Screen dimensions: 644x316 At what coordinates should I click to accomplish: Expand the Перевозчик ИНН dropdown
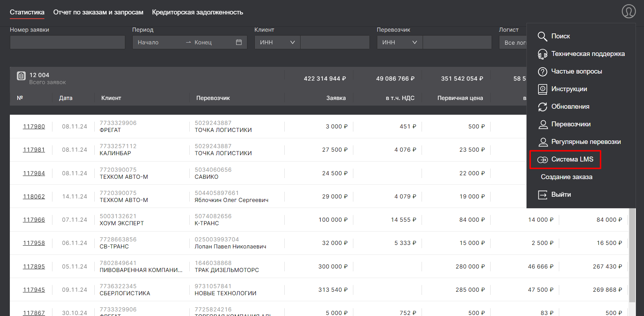[400, 42]
